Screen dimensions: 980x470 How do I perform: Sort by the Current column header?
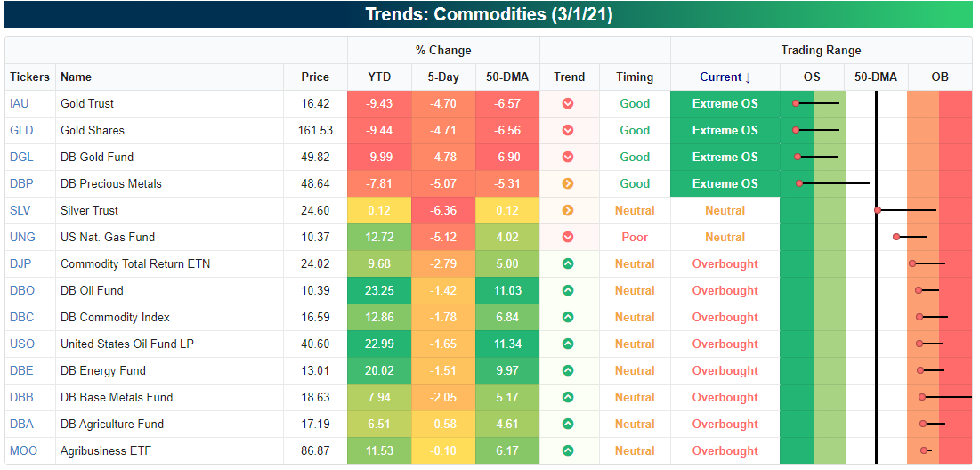point(725,77)
